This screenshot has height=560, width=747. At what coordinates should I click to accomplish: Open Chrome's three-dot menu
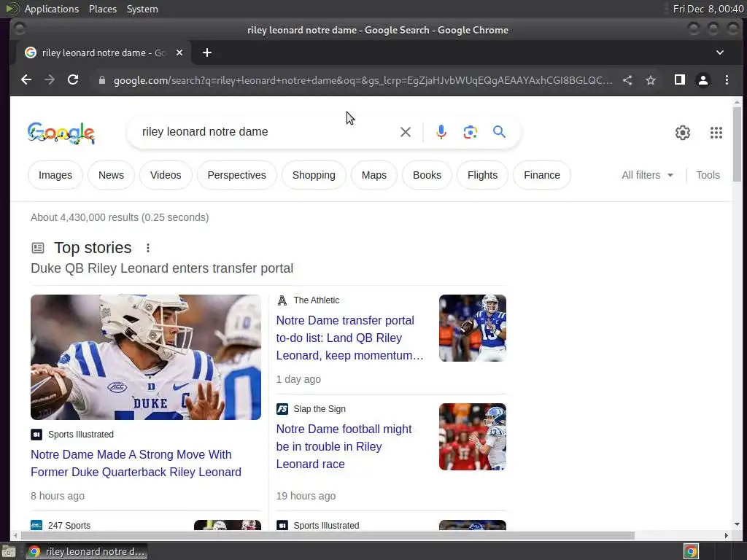point(727,80)
